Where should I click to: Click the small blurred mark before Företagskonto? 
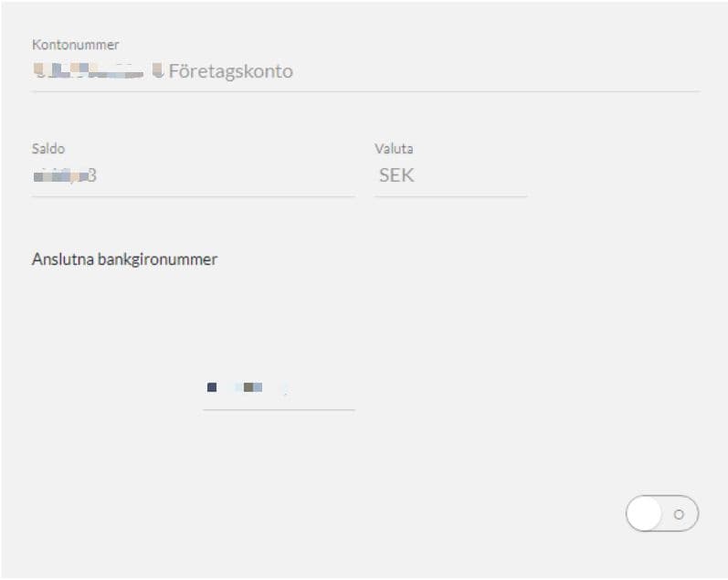click(158, 70)
